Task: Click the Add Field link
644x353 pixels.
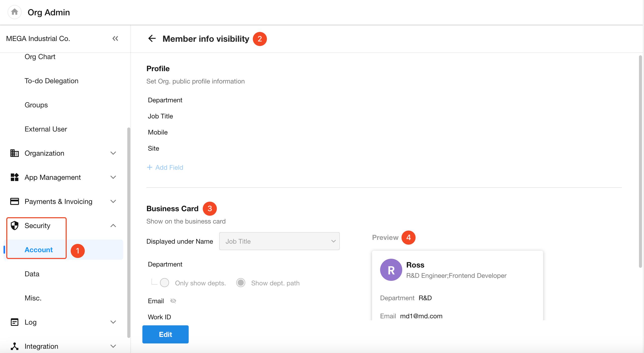Action: point(165,167)
